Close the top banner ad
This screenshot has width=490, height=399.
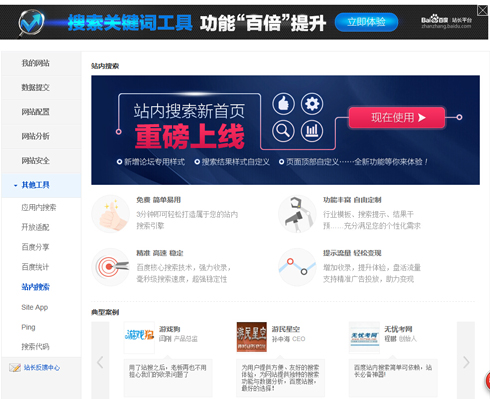482,11
